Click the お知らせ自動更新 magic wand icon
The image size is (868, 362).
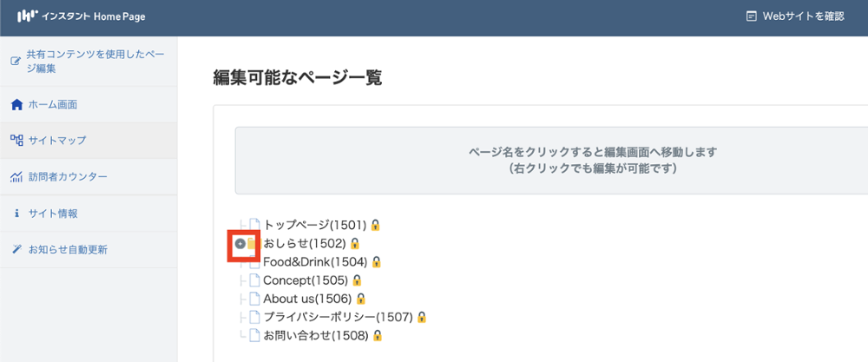[x=16, y=250]
